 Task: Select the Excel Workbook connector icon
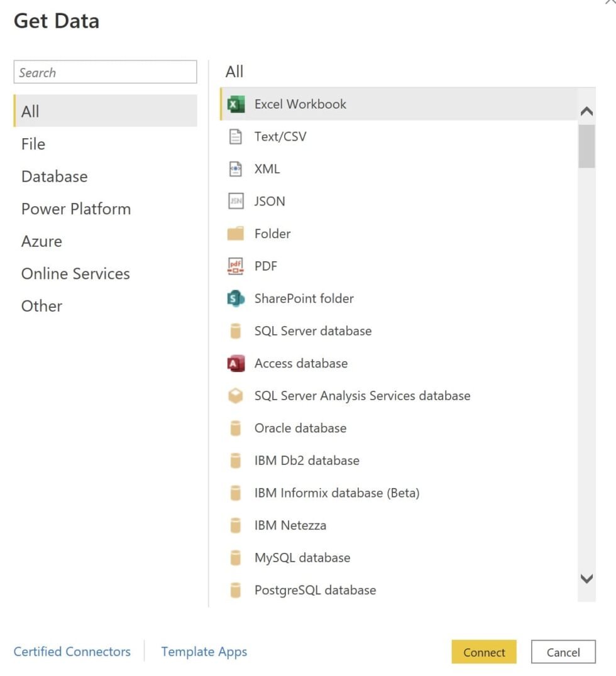point(235,104)
